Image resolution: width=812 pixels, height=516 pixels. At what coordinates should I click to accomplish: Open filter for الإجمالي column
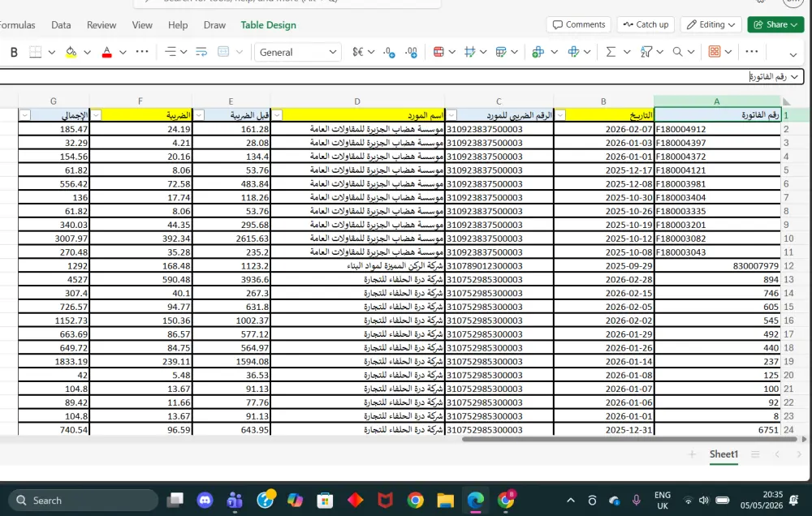click(x=24, y=115)
